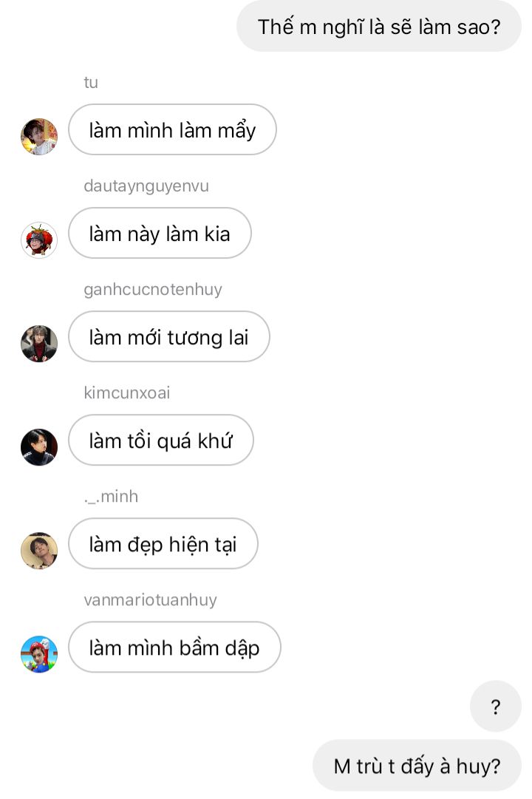Open the username 'dautaynguyenvu' label

tap(146, 186)
